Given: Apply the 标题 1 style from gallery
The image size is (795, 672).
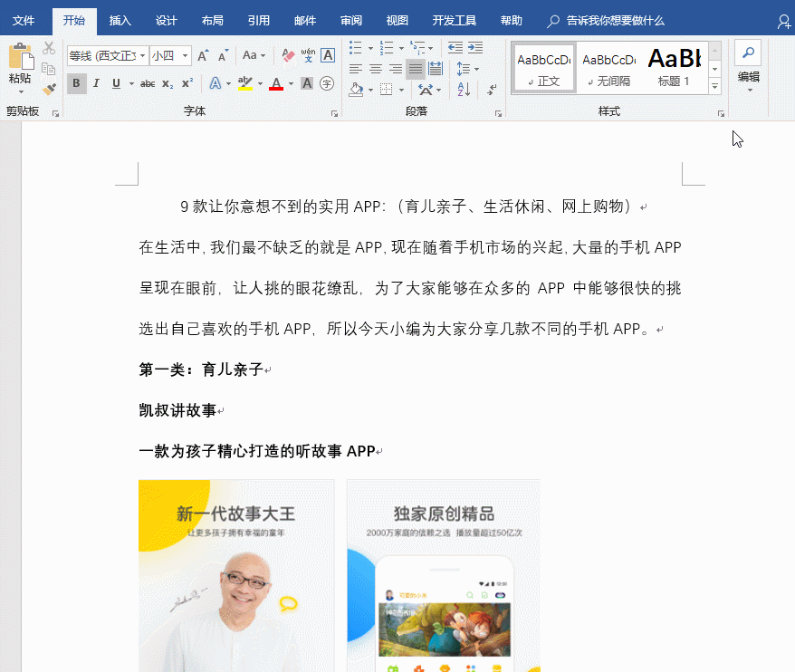Looking at the screenshot, I should point(675,65).
